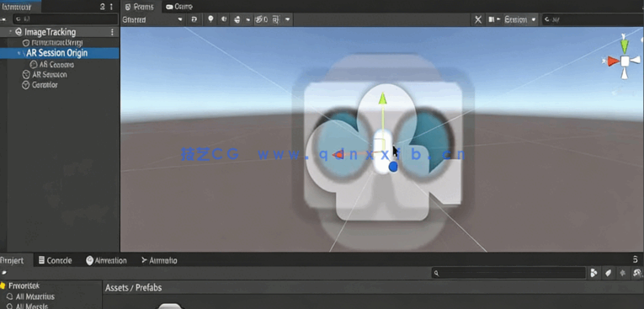Open the Animator tab
Viewport: 644px width, 309px height.
[x=159, y=260]
